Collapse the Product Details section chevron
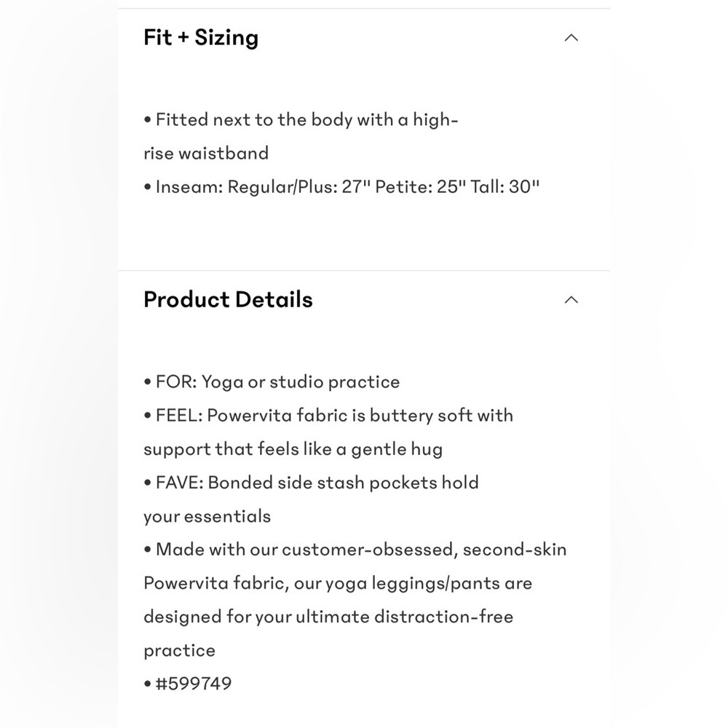 571,299
